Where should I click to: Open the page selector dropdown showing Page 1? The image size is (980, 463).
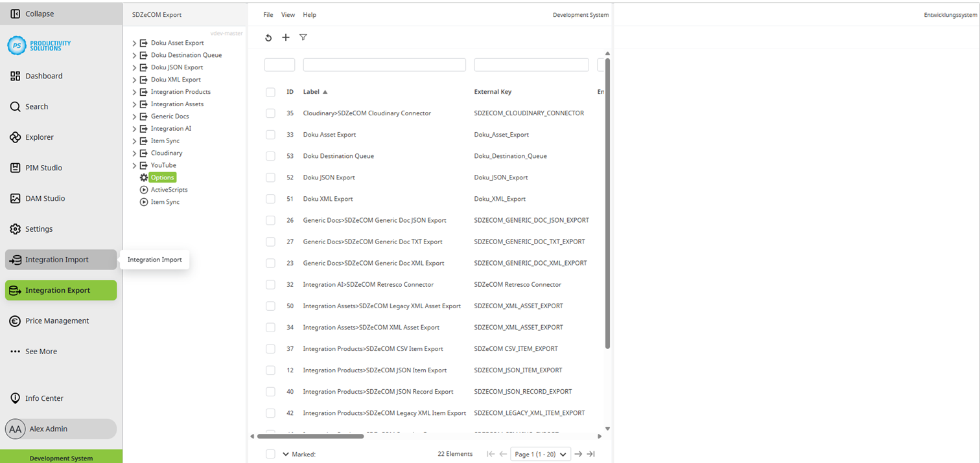[x=540, y=454]
